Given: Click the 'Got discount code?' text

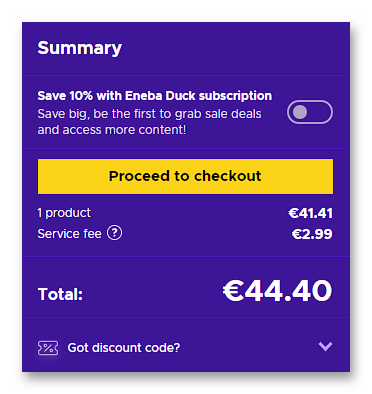Looking at the screenshot, I should (124, 348).
